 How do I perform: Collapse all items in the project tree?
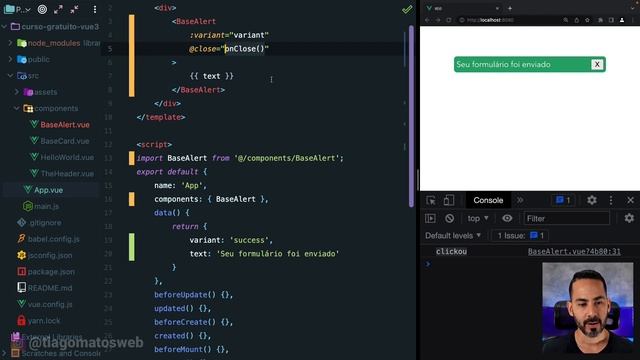point(74,9)
